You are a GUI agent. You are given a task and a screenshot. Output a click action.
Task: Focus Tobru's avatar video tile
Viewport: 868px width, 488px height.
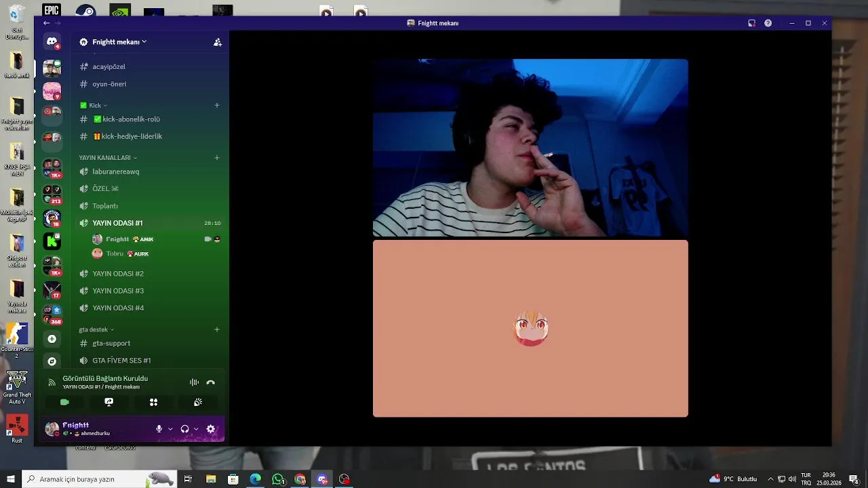530,329
